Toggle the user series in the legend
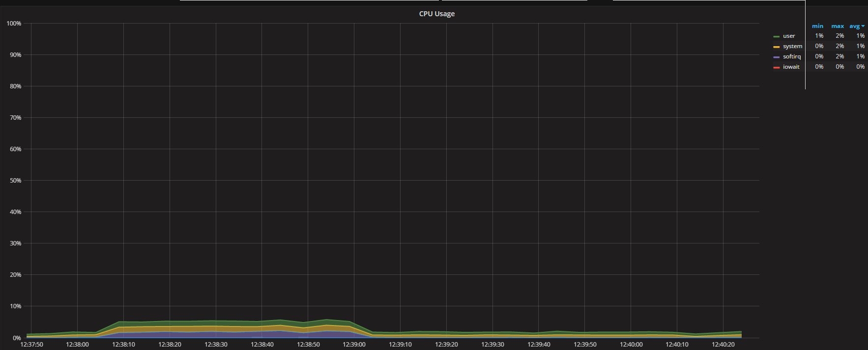Screen dimensions: 868x350 pos(789,36)
